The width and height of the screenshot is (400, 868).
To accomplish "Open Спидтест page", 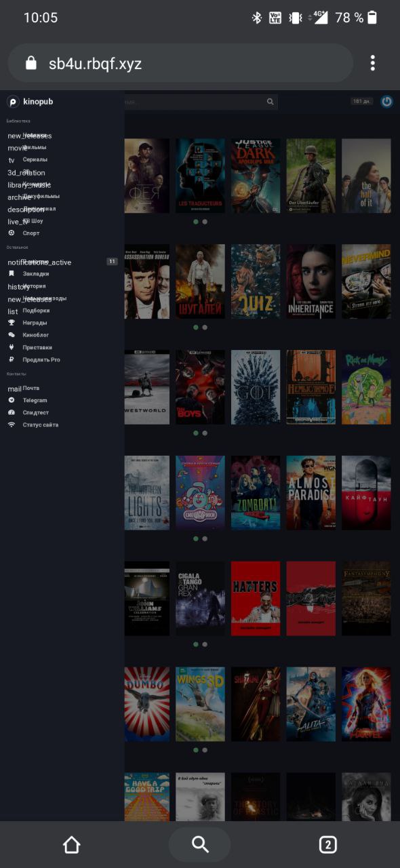I will click(36, 412).
